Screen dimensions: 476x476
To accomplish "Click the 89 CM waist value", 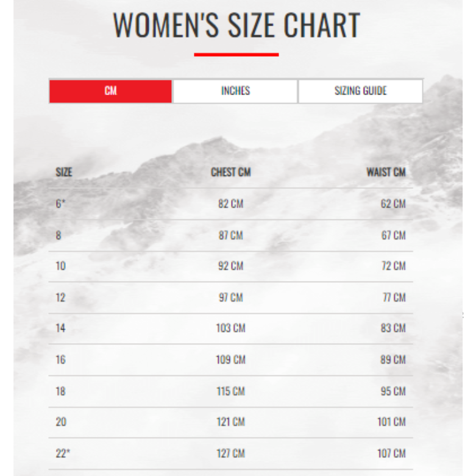I will 393,360.
